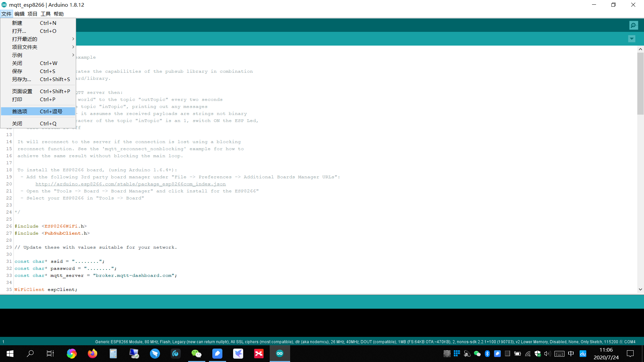
Task: Toggle volume icon in system tray
Action: tap(547, 353)
